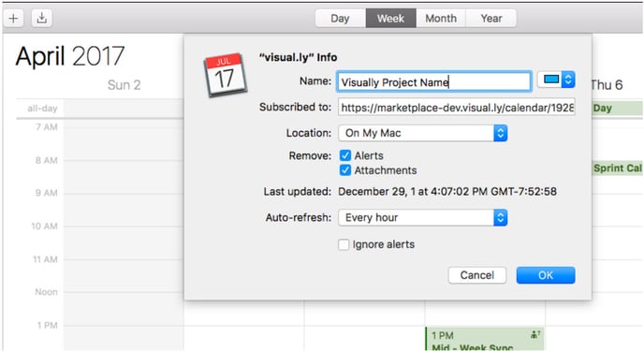The image size is (644, 351).
Task: Click the Last updated date text
Action: [x=447, y=192]
